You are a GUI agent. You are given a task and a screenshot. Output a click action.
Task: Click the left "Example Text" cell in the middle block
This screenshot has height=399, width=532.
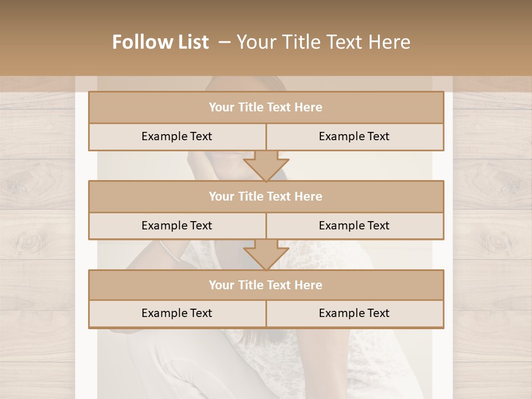[177, 226]
